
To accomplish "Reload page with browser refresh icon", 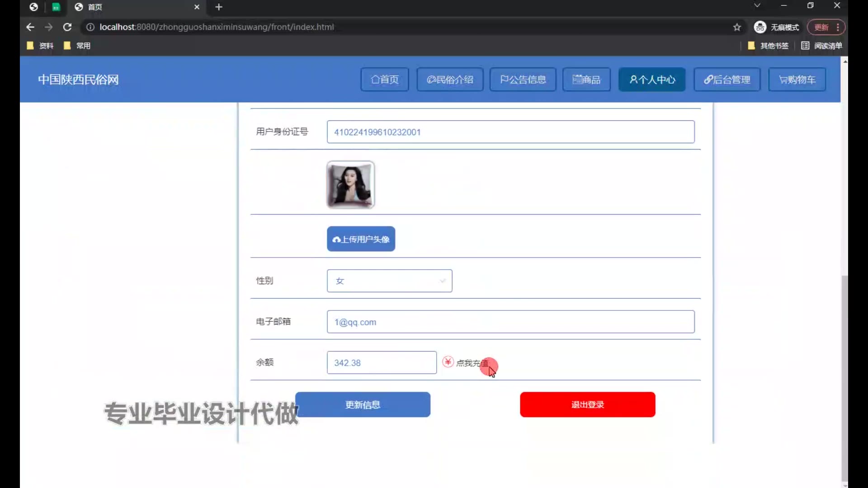I will pos(67,27).
